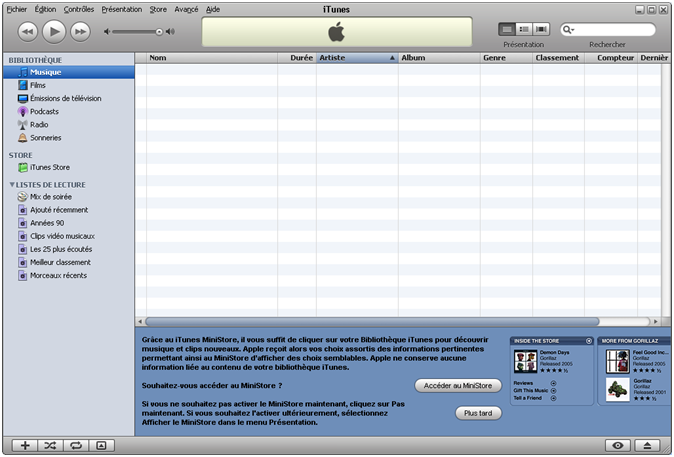Select Musique in the library sidebar
Image resolution: width=674 pixels, height=457 pixels.
[x=69, y=72]
